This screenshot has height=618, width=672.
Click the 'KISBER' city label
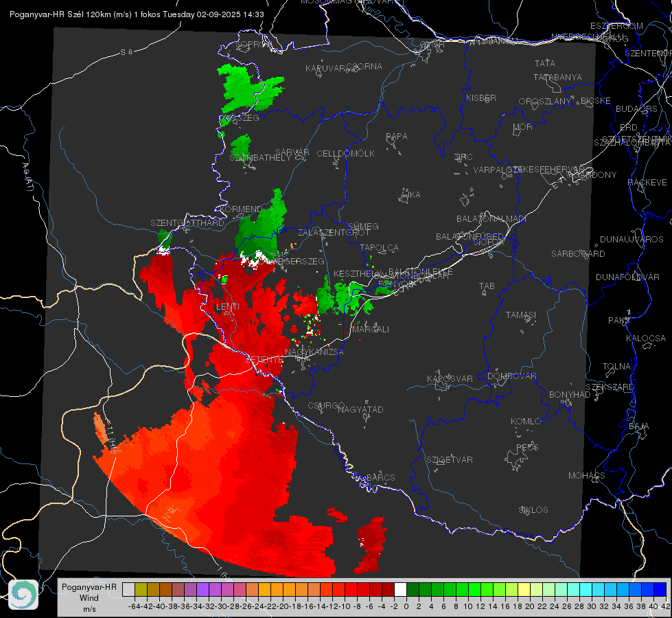481,98
